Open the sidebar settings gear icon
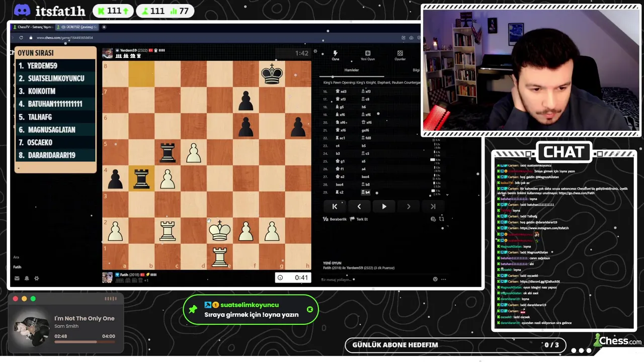Image resolution: width=644 pixels, height=362 pixels. coord(36,278)
